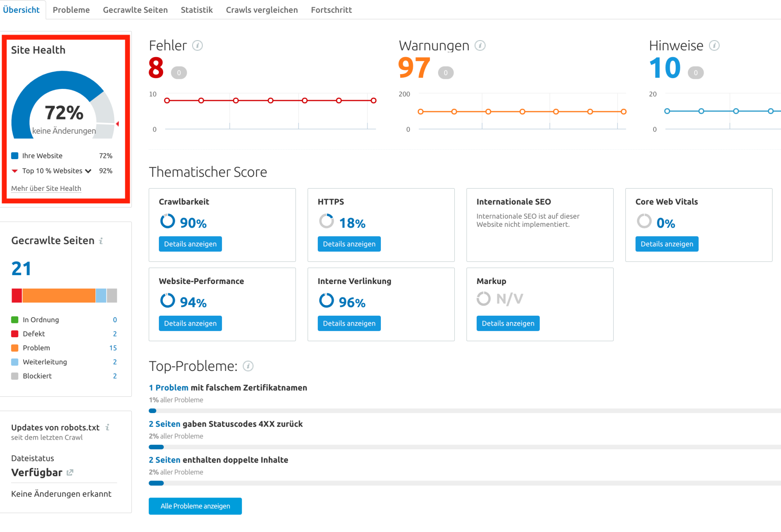
Task: Click the Zertifikatnamen problem progress bar
Action: click(x=465, y=411)
